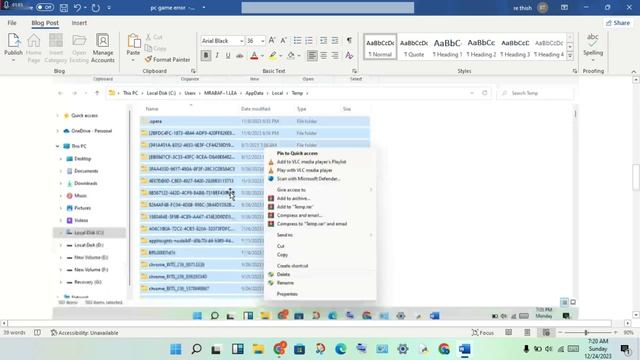Toggle Strikethrough formatting

point(240,56)
